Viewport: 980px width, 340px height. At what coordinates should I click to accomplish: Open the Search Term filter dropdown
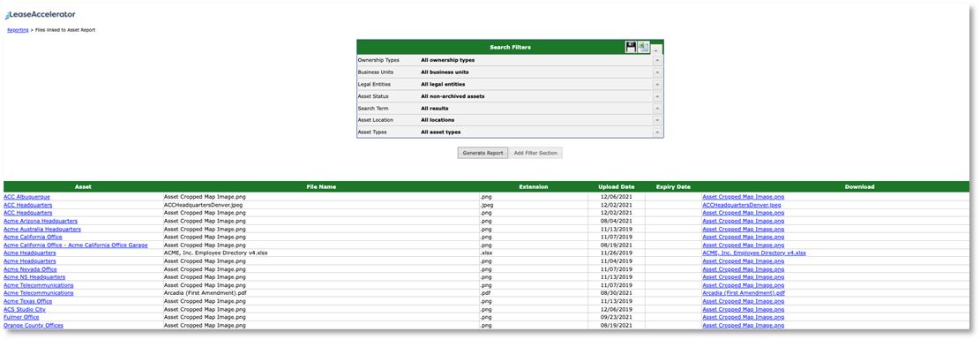[657, 109]
